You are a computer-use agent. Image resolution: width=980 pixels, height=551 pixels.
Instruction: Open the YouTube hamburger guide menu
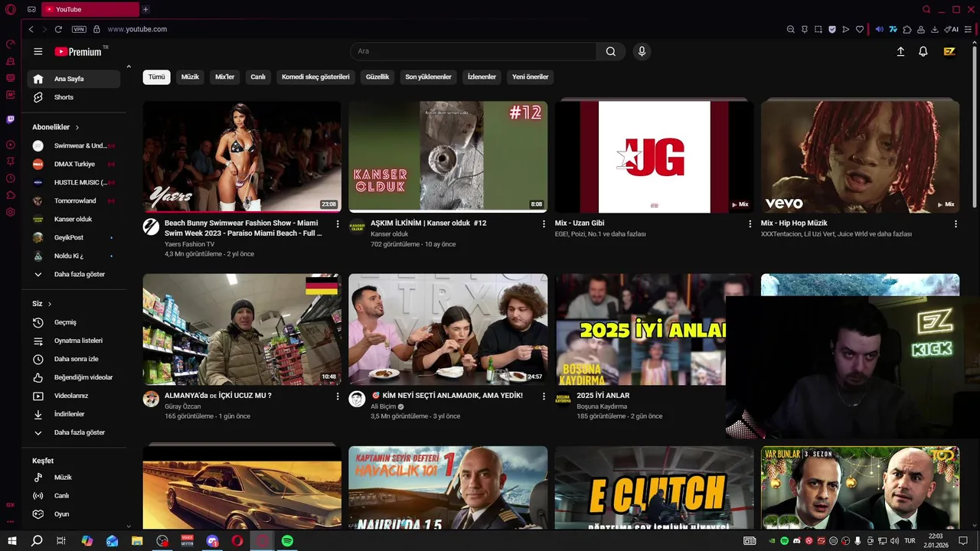tap(38, 51)
